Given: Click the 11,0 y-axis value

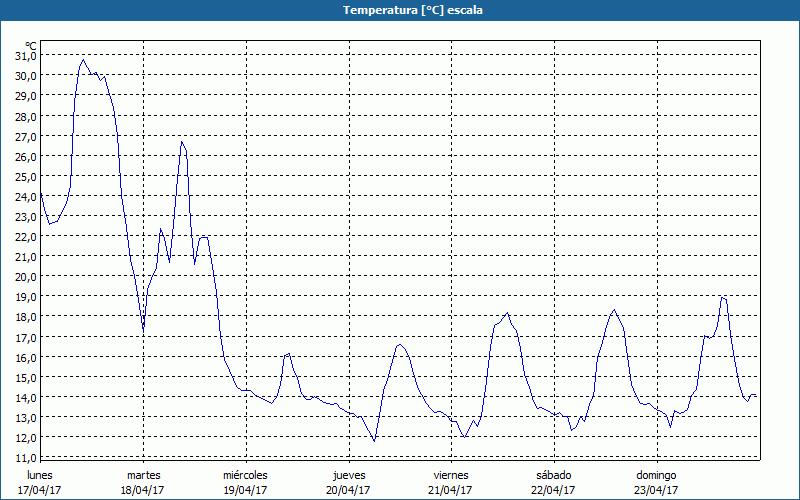Looking at the screenshot, I should 25,458.
